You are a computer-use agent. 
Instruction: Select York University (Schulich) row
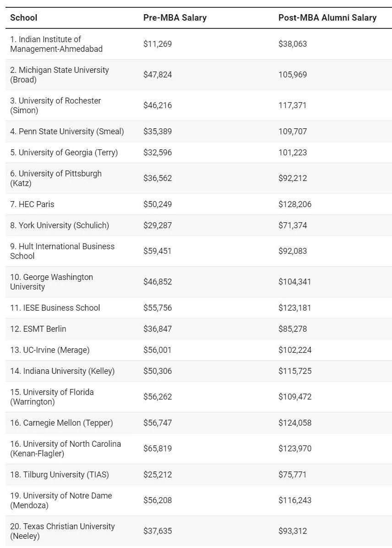pos(60,225)
